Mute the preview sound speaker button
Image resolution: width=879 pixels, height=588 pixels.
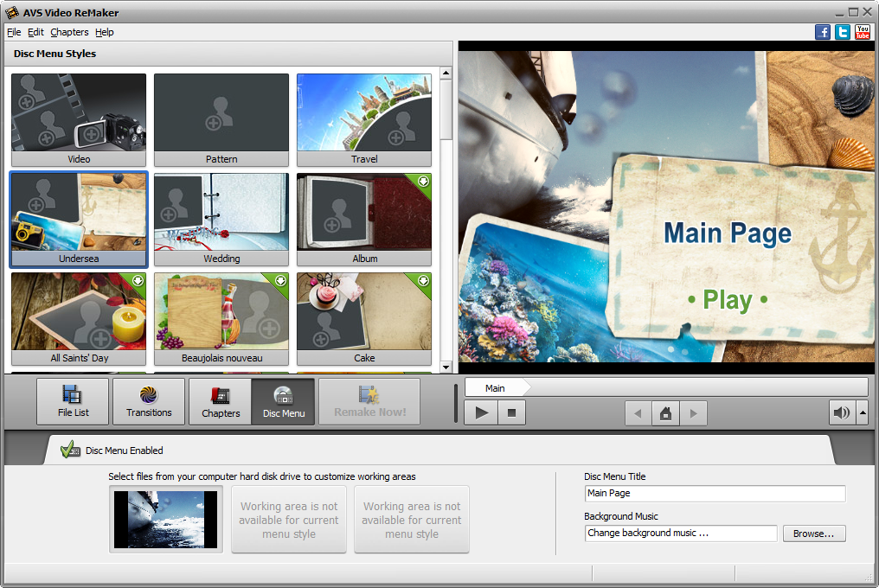[841, 413]
